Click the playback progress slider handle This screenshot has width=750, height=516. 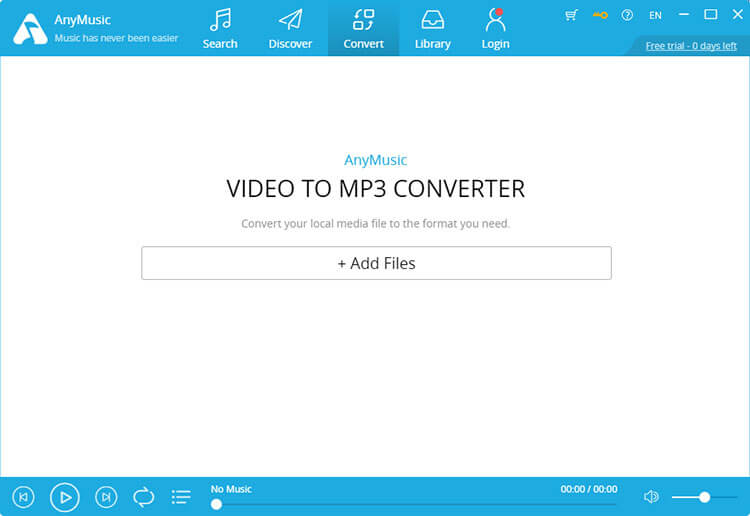click(217, 504)
